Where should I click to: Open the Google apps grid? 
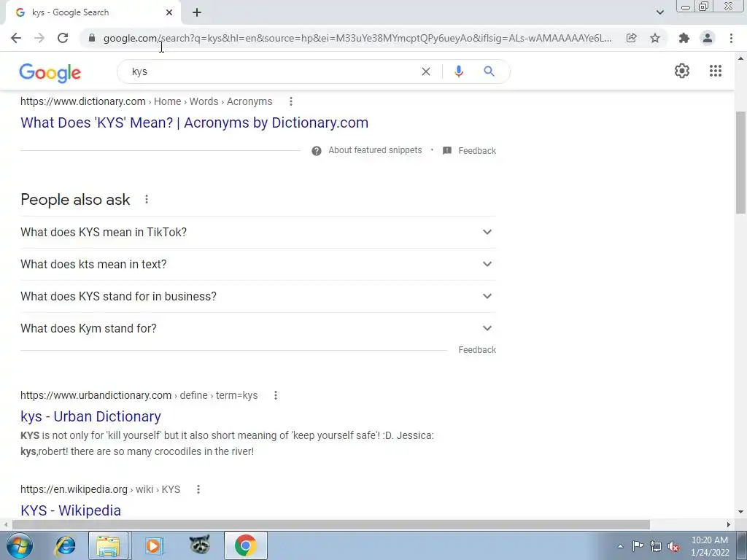[715, 71]
